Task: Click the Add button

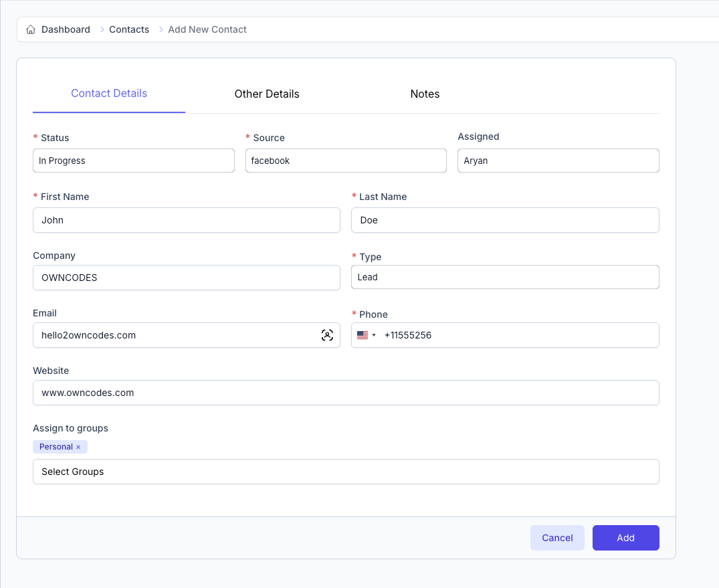Action: point(625,538)
